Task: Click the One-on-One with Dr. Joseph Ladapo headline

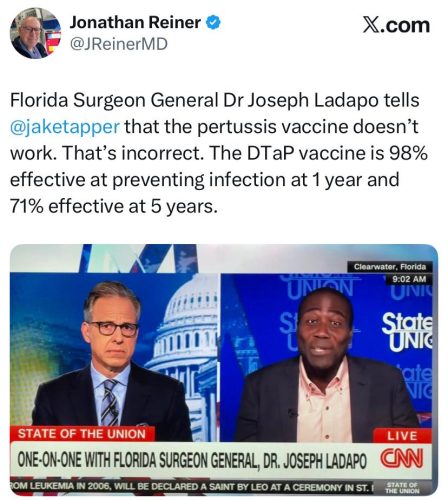Action: tap(192, 460)
